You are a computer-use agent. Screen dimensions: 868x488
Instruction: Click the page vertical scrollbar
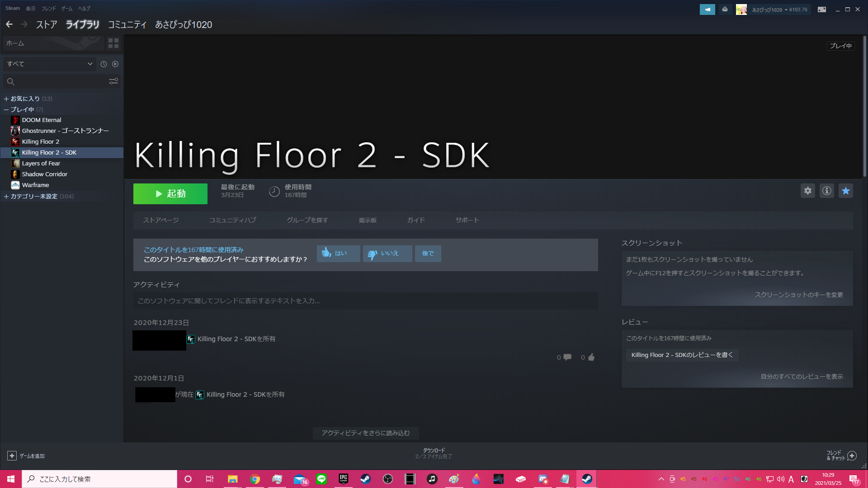click(864, 106)
